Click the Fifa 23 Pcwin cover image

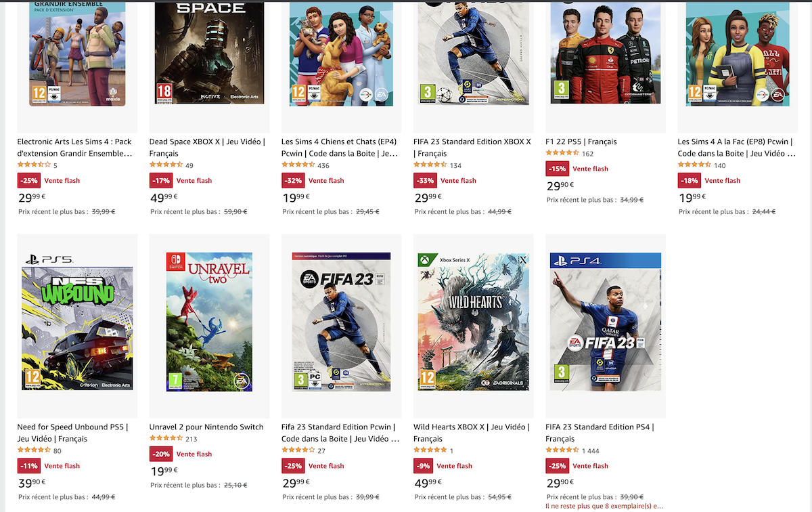pos(341,322)
